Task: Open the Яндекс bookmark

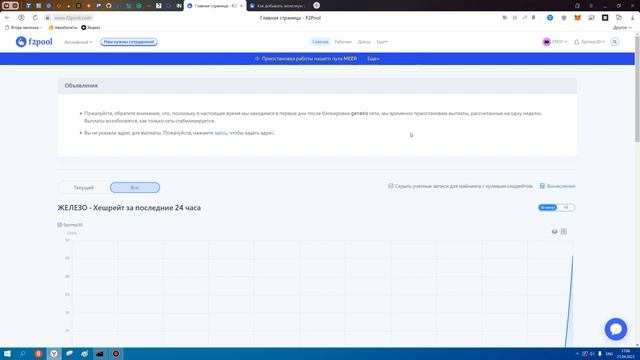Action: pyautogui.click(x=91, y=27)
